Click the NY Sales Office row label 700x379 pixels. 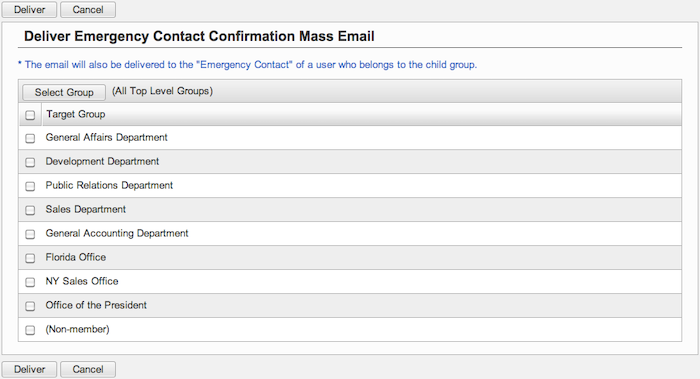(x=82, y=281)
